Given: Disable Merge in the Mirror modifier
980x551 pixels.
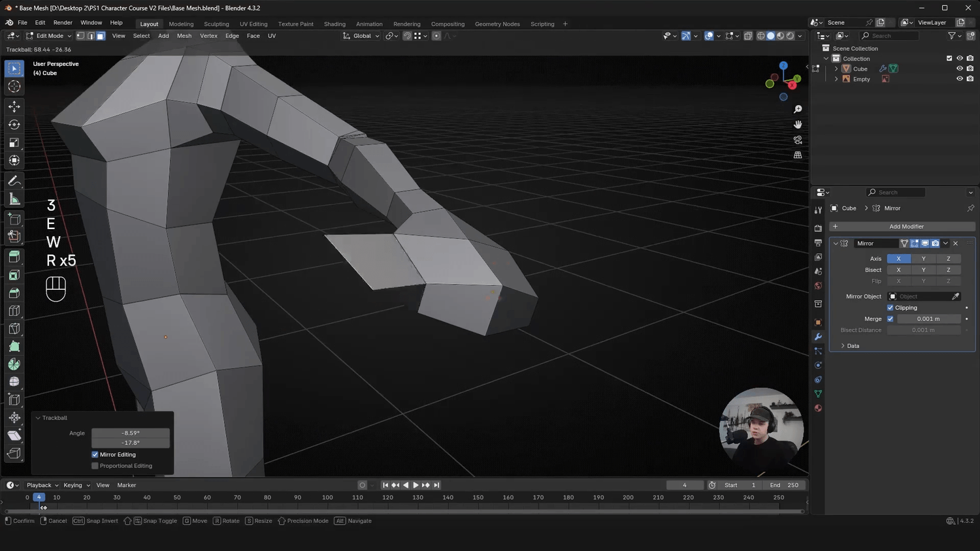Looking at the screenshot, I should (x=890, y=319).
